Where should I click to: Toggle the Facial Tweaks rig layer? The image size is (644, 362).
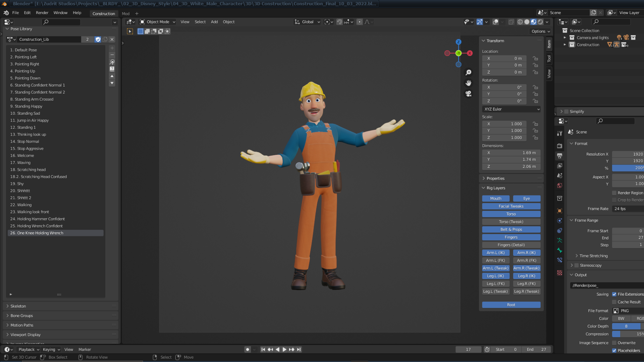[511, 206]
